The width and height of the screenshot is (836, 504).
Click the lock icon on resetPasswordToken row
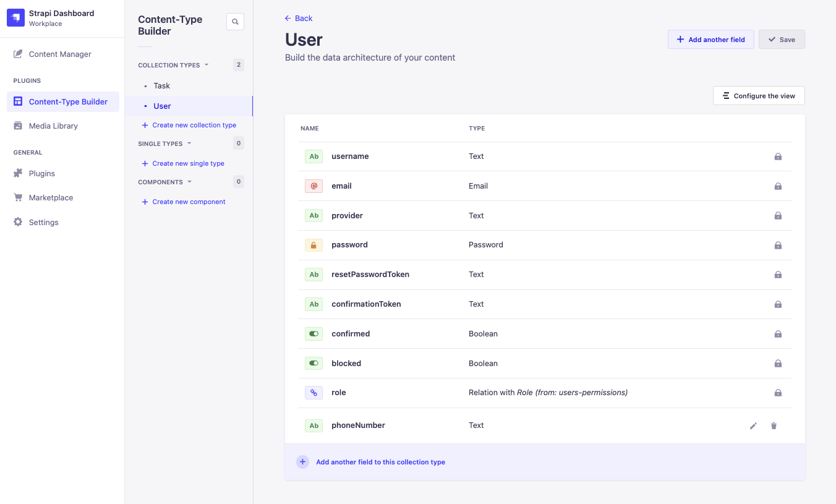tap(778, 275)
